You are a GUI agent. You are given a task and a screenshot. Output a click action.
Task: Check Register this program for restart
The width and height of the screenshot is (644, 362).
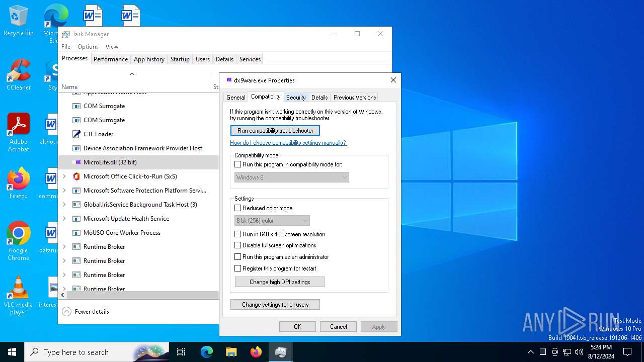tap(238, 268)
